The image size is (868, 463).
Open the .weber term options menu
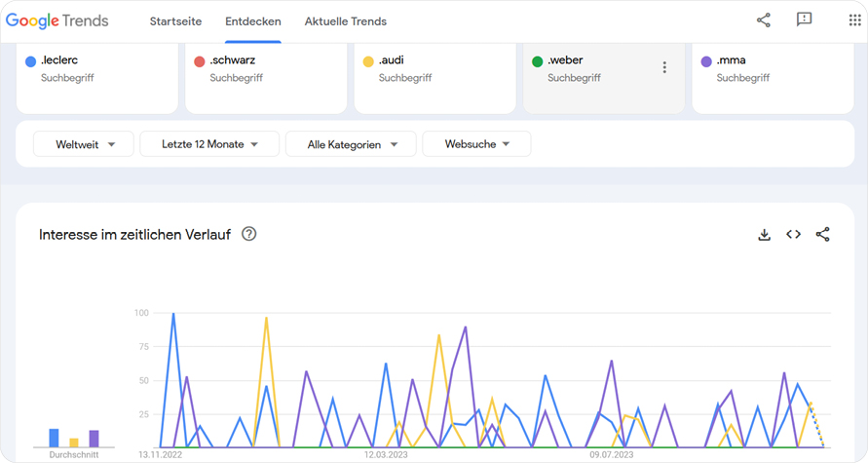click(x=664, y=68)
